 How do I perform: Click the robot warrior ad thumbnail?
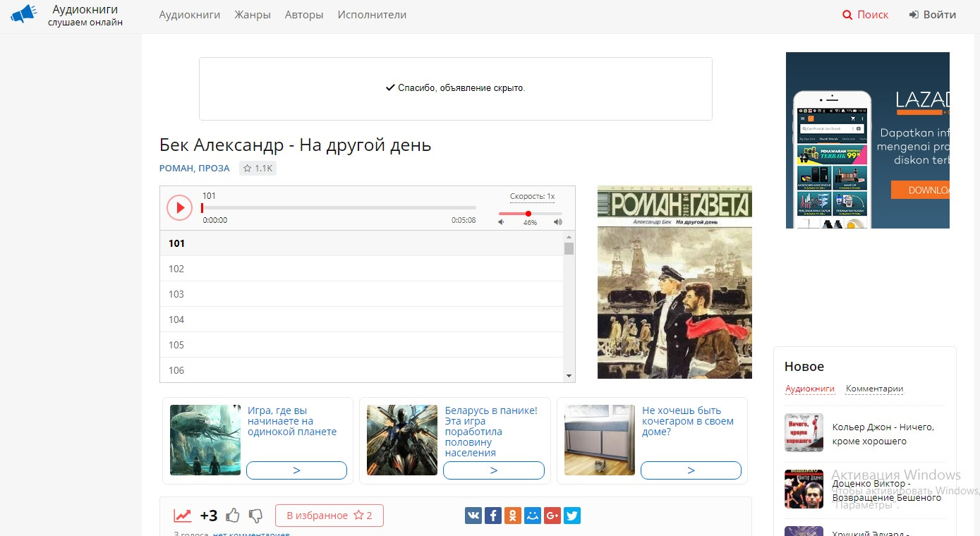pyautogui.click(x=402, y=440)
